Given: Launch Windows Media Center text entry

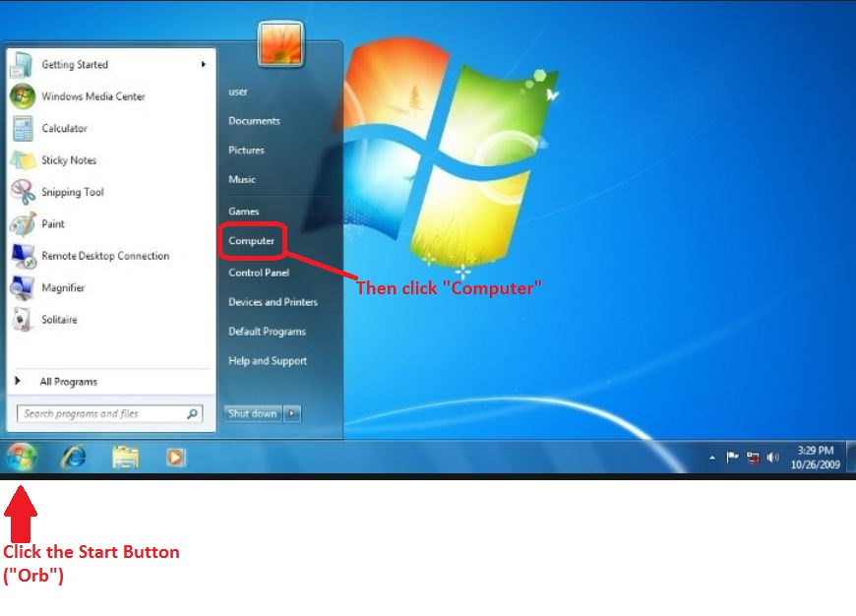Looking at the screenshot, I should pos(93,96).
